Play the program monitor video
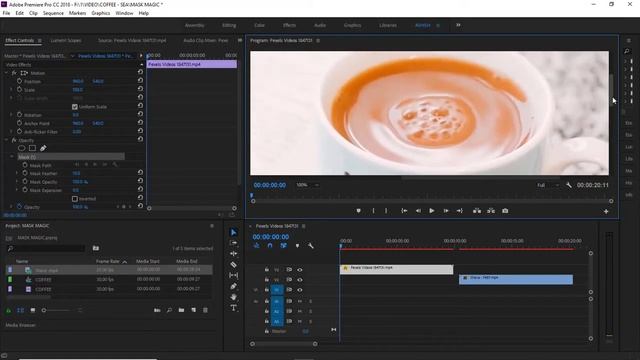Viewport: 640px width, 360px height. tap(431, 211)
